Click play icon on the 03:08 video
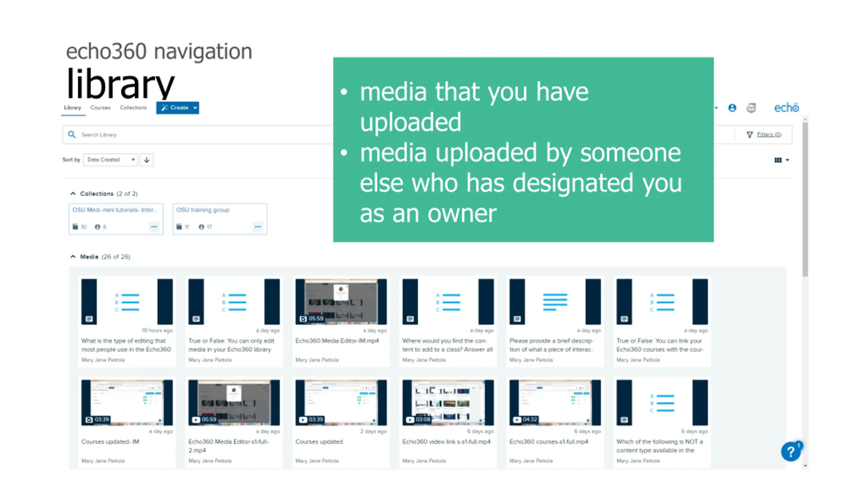This screenshot has width=868, height=488. pyautogui.click(x=410, y=420)
